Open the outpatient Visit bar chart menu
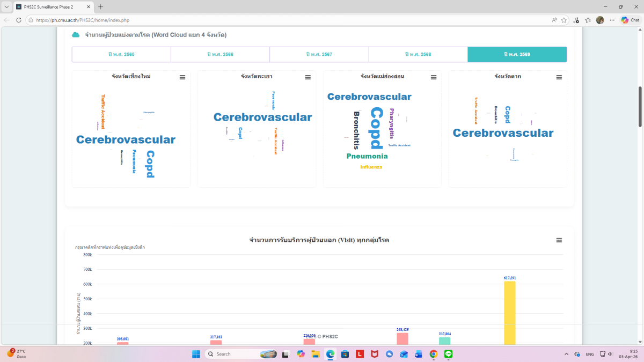The height and width of the screenshot is (362, 644). (559, 240)
